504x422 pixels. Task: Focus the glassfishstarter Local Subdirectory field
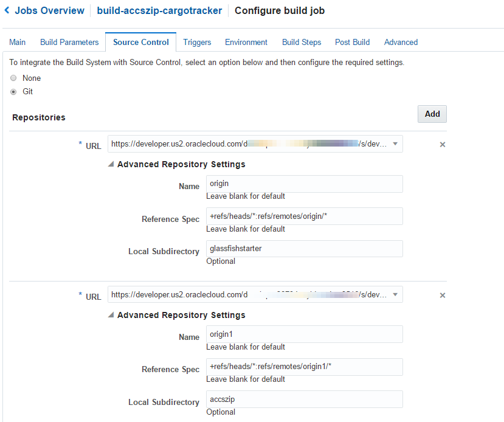(305, 249)
